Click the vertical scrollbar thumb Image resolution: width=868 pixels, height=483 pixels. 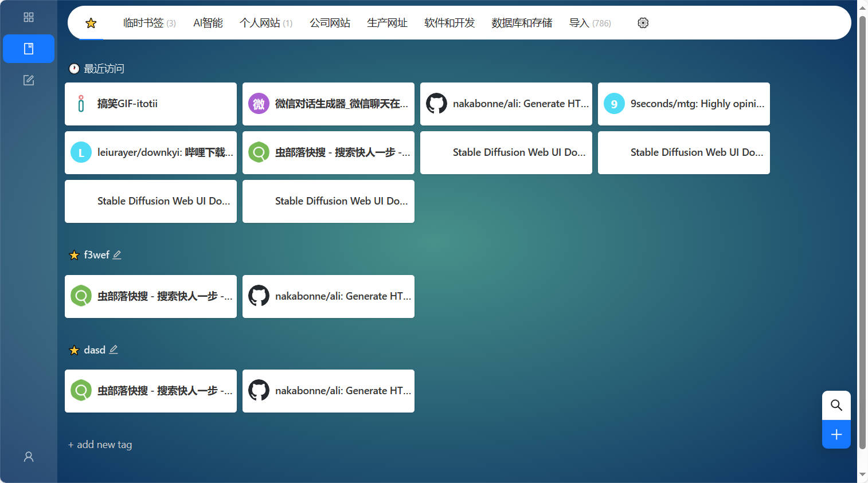point(863,232)
